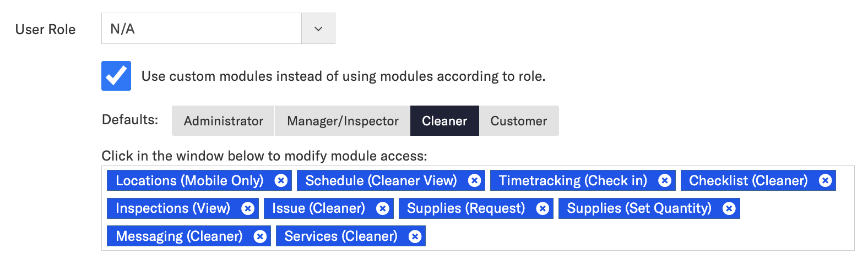The image size is (868, 265).
Task: Remove Services (Cleaner) module tag
Action: point(415,236)
